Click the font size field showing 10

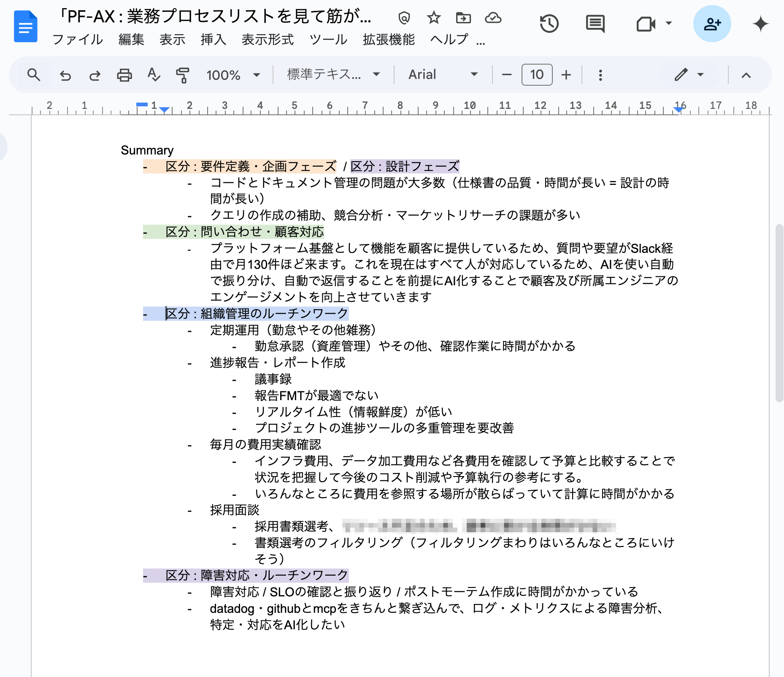point(537,75)
